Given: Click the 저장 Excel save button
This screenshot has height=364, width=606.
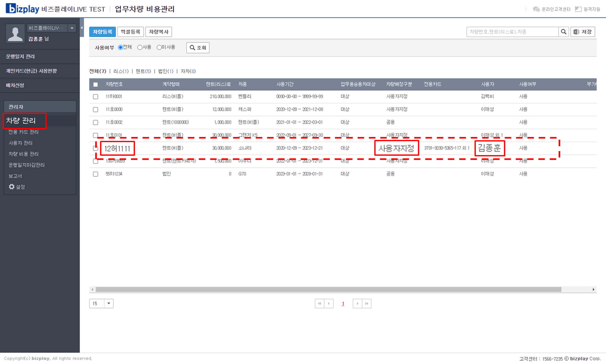Looking at the screenshot, I should 583,32.
